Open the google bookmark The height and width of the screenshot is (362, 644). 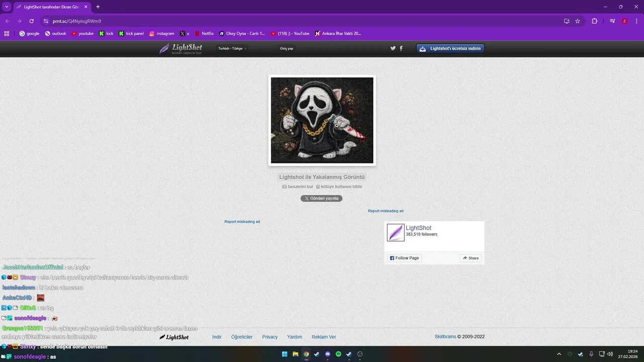click(x=29, y=34)
